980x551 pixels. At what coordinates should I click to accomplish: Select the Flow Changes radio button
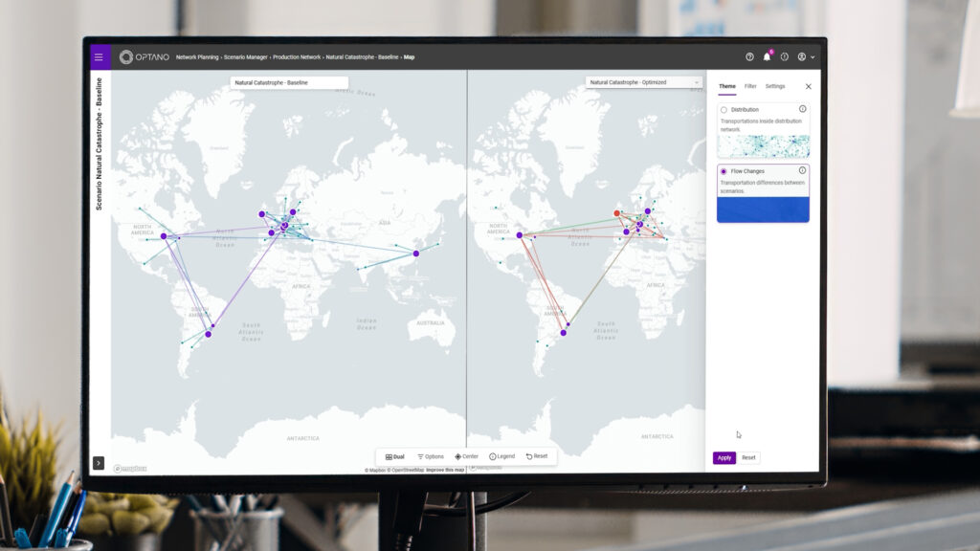pos(724,171)
